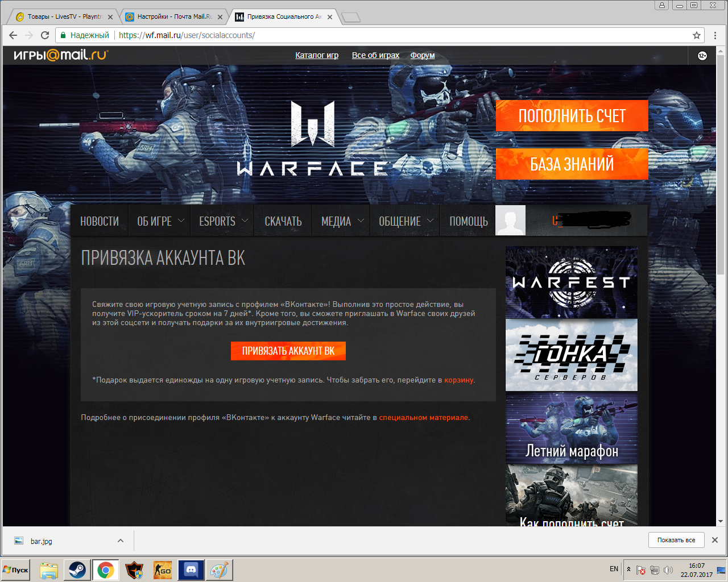Click the 12+ age rating badge

point(702,56)
